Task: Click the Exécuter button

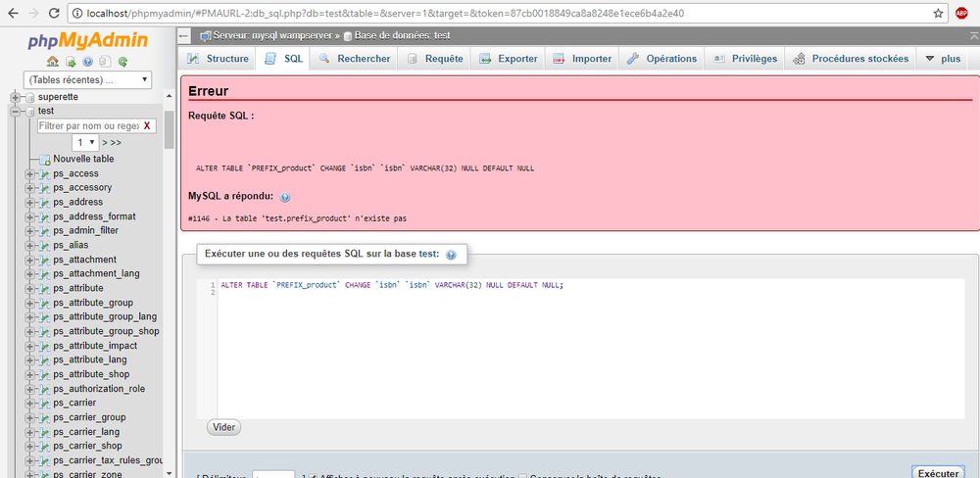Action: (938, 473)
